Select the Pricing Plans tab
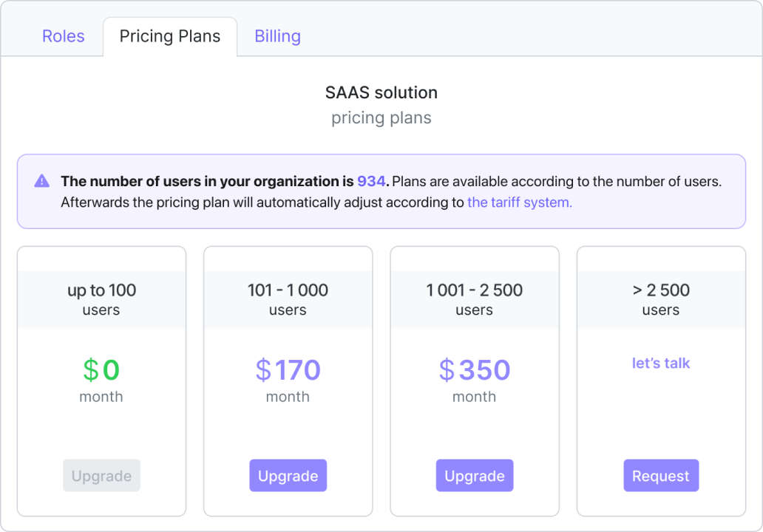763x532 pixels. tap(170, 36)
